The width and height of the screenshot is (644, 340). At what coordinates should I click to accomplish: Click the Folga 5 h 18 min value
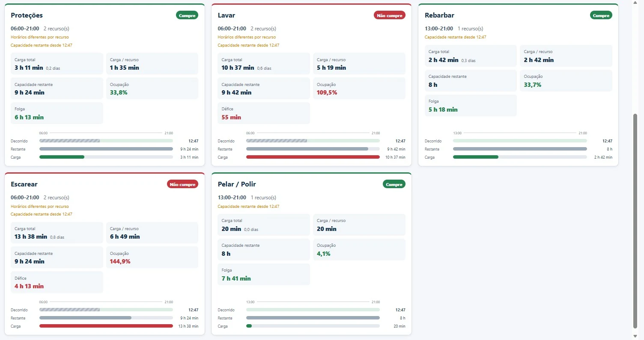pos(443,109)
